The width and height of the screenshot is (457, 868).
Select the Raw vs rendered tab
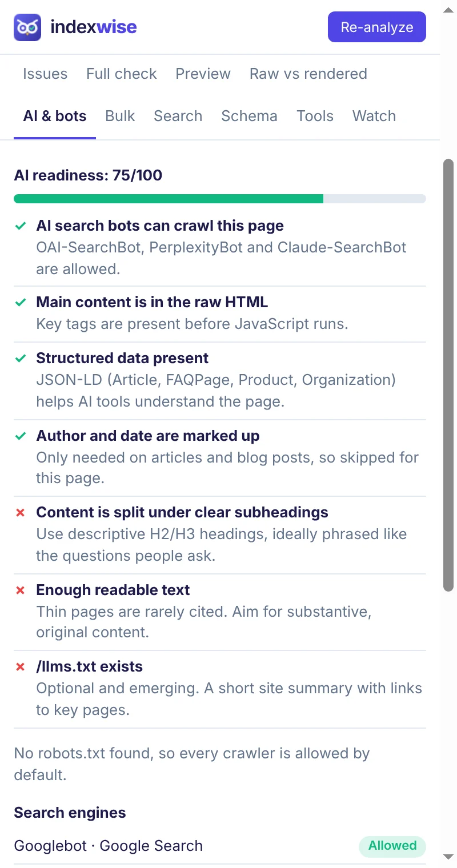(308, 74)
